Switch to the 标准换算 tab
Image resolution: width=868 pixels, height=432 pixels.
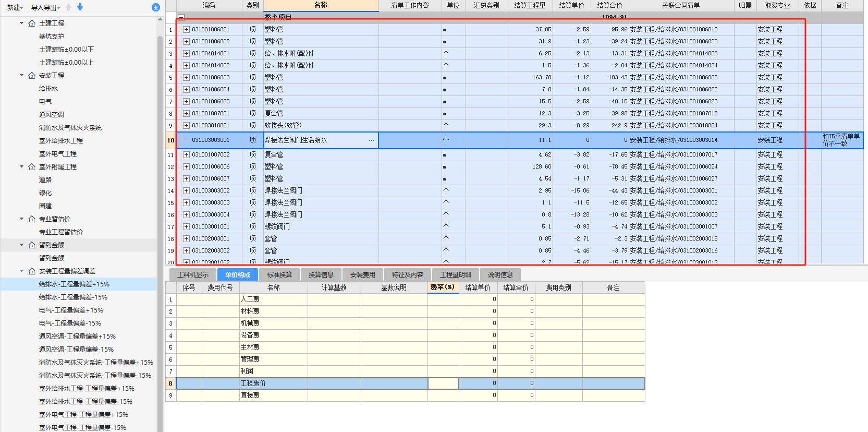(279, 274)
